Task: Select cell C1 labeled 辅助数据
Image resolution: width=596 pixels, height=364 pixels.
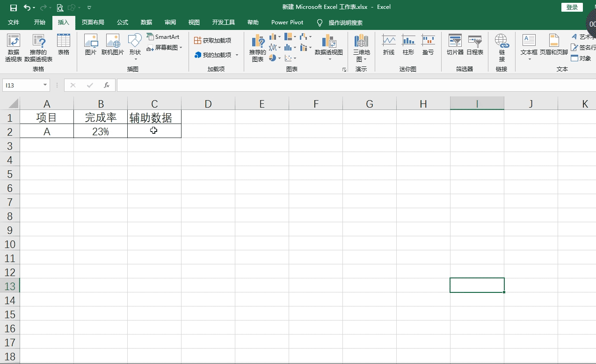Action: pyautogui.click(x=154, y=117)
